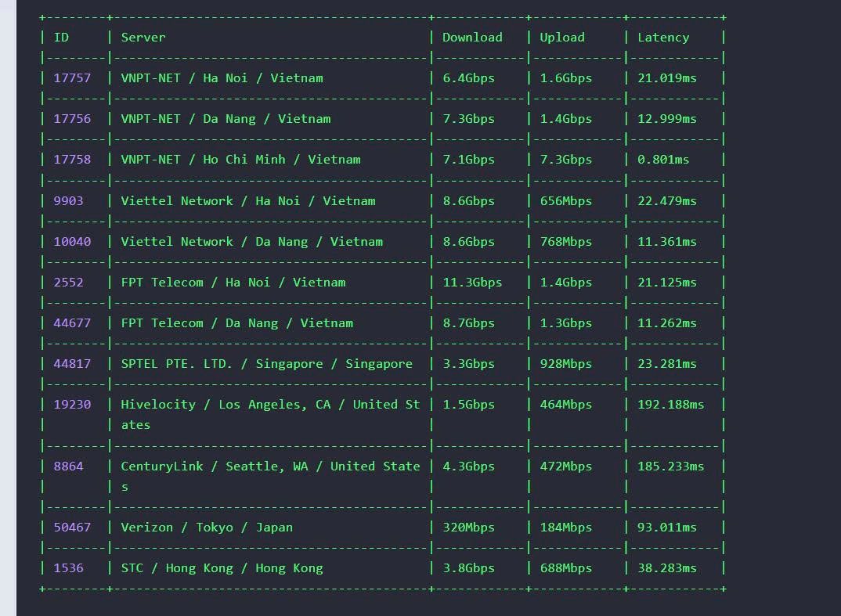Click the 464Mbps upload value
Screen dimensions: 841x616
click(x=566, y=405)
